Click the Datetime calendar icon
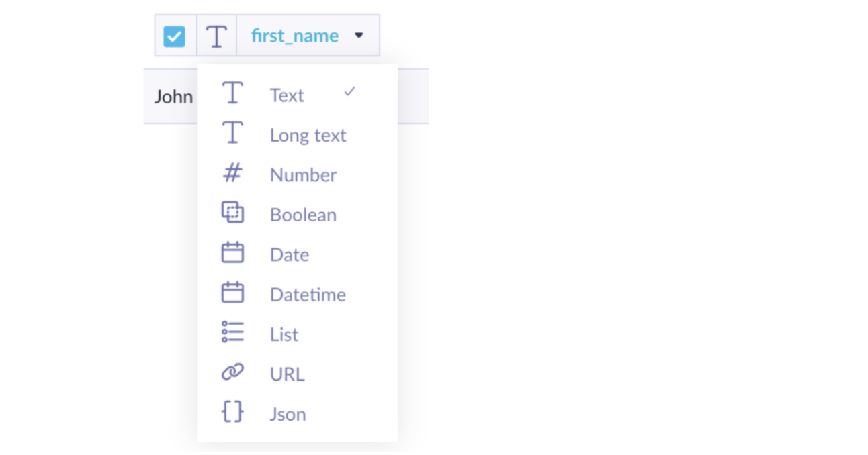868x455 pixels. pos(232,293)
